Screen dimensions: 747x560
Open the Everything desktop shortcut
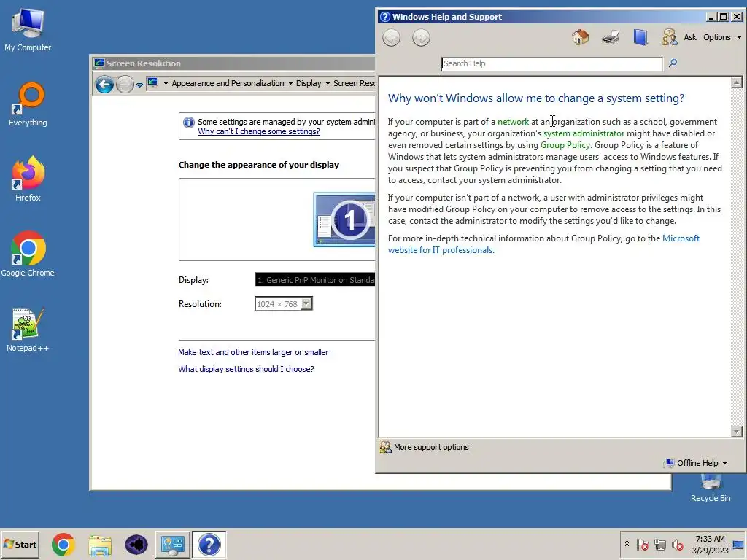(28, 104)
